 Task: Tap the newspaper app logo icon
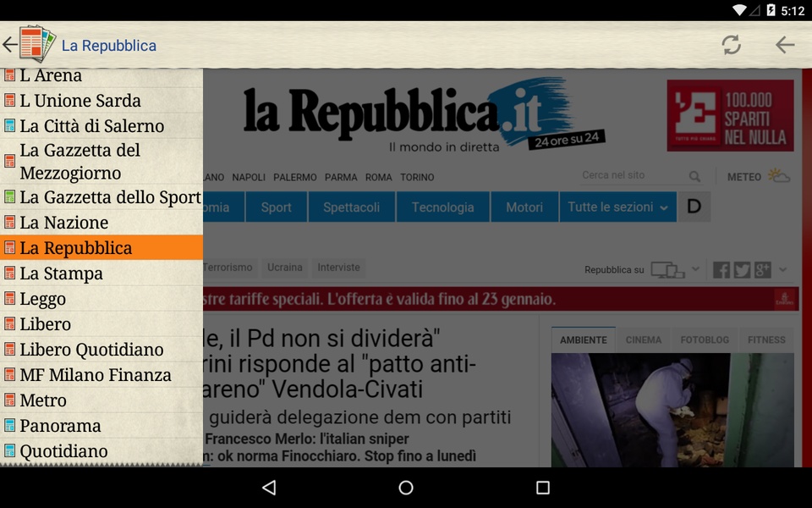37,43
